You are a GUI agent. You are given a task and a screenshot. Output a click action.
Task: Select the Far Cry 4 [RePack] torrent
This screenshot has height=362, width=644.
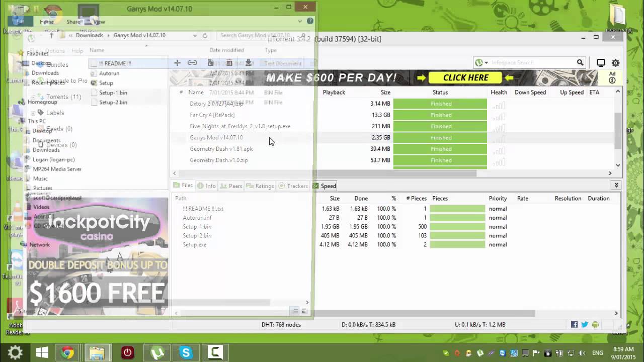(212, 115)
